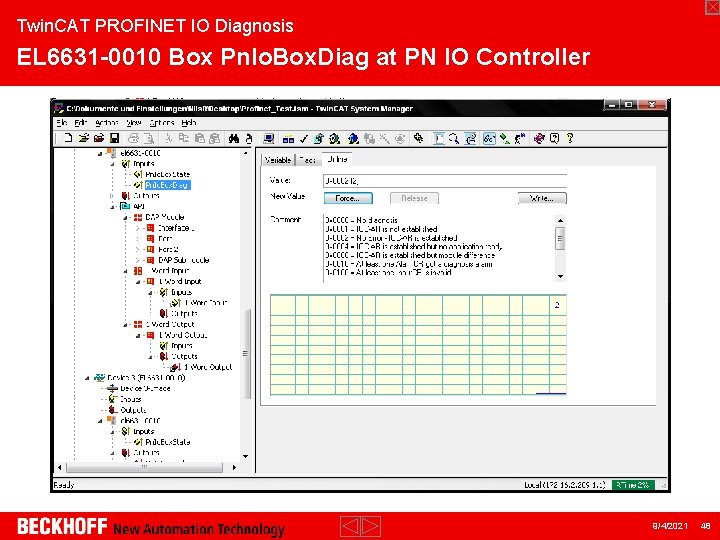This screenshot has width=720, height=540.
Task: Click the tree horizontal scroll right arrow
Action: click(234, 467)
